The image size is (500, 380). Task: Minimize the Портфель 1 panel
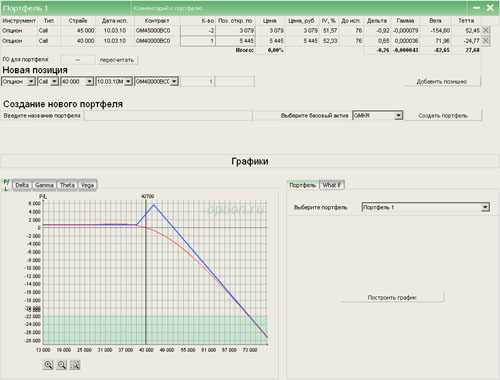click(477, 8)
